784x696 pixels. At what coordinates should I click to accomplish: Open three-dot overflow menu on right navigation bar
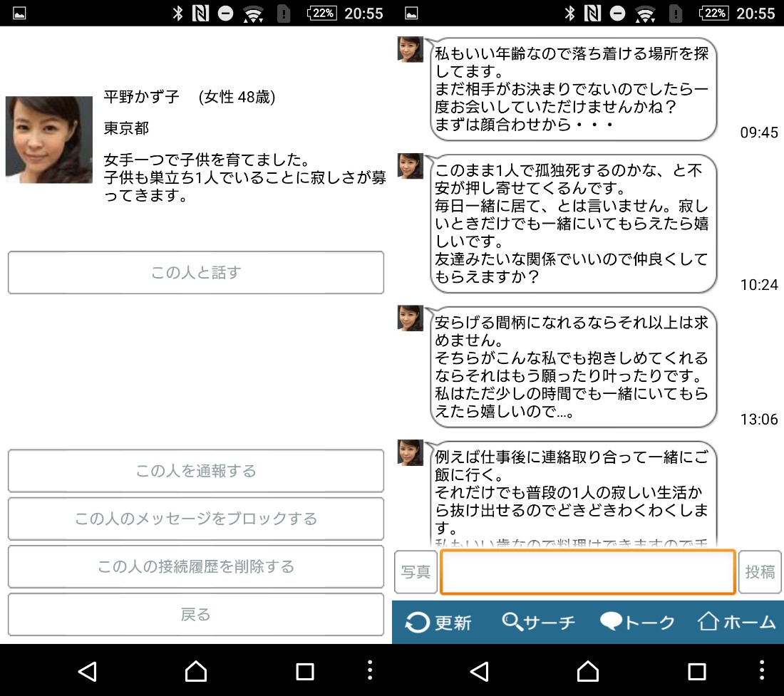pos(761,670)
